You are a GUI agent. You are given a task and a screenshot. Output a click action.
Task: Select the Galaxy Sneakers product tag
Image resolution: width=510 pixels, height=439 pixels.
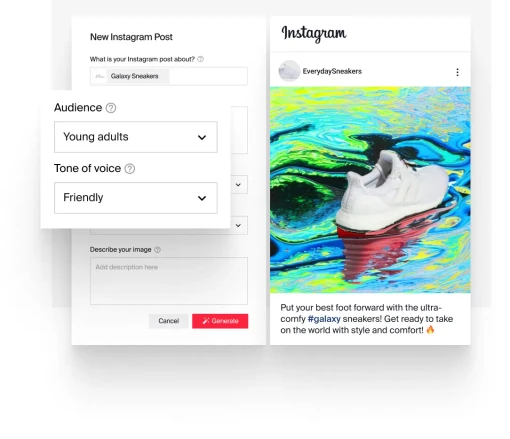pos(134,76)
